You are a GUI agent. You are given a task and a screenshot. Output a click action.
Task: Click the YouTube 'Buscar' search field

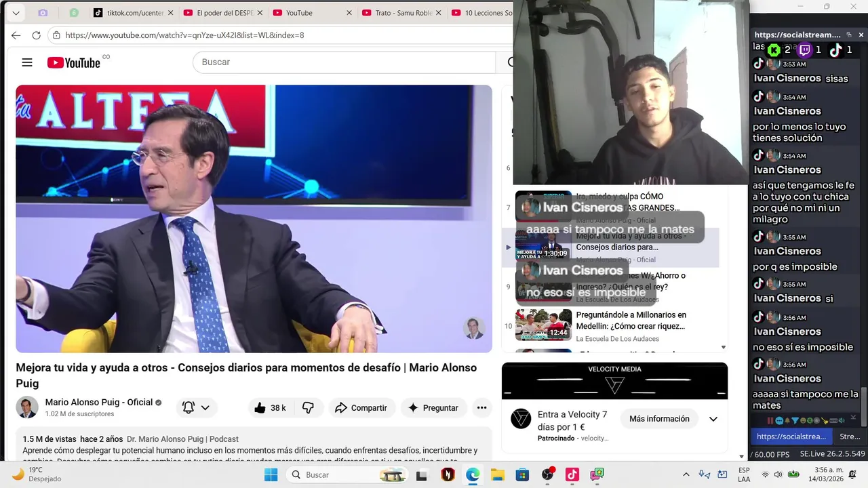tap(344, 62)
